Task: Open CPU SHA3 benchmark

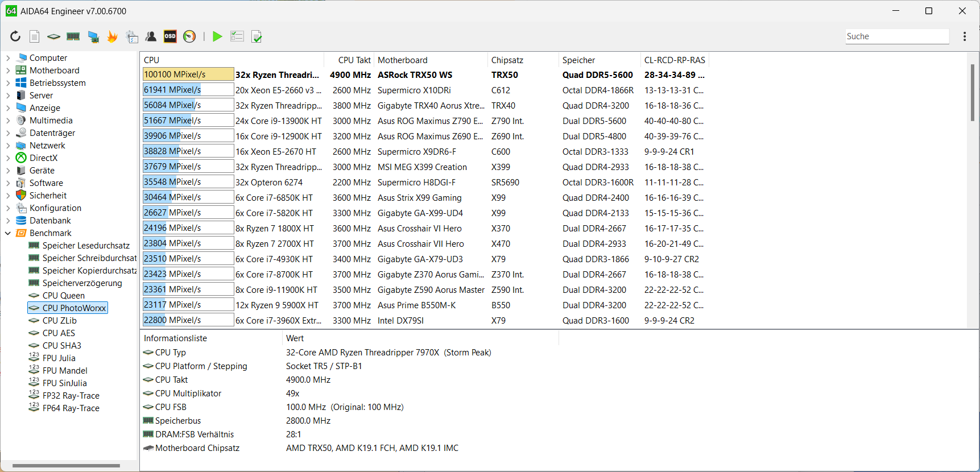Action: 61,346
